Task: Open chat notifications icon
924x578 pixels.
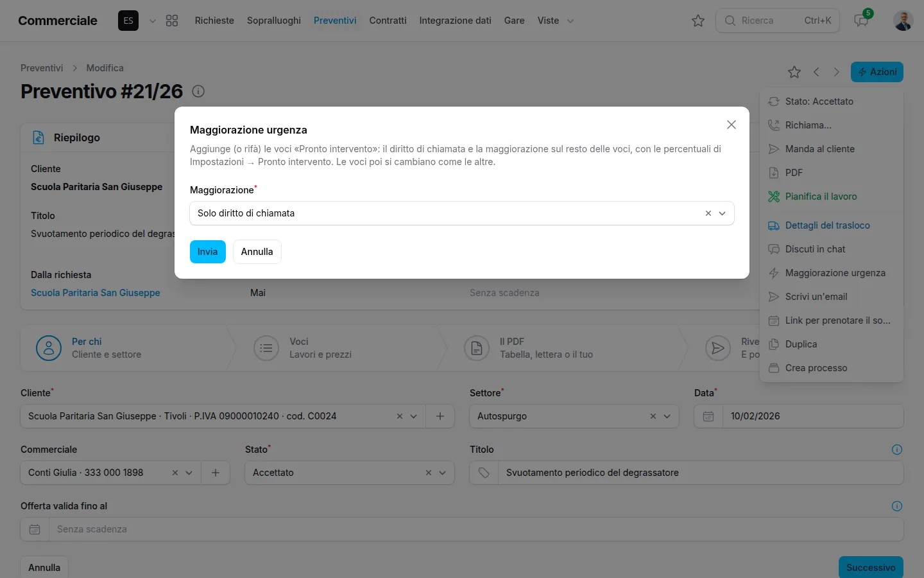Action: tap(861, 21)
